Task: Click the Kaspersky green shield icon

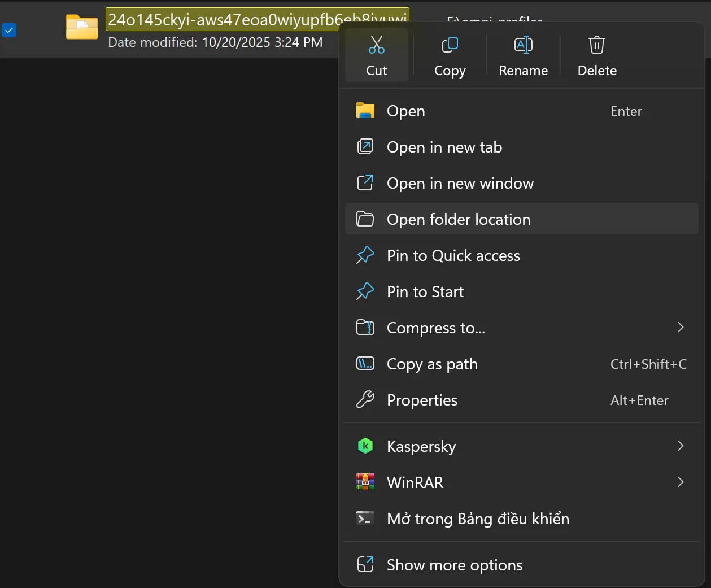Action: pyautogui.click(x=365, y=446)
